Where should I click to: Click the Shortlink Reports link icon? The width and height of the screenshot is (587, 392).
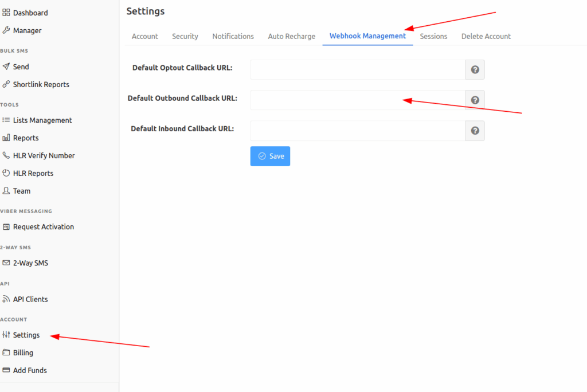[x=6, y=84]
